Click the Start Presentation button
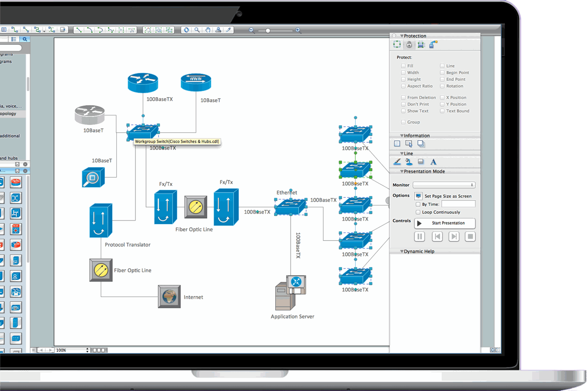Viewport: 588px width, 391px height. point(445,223)
